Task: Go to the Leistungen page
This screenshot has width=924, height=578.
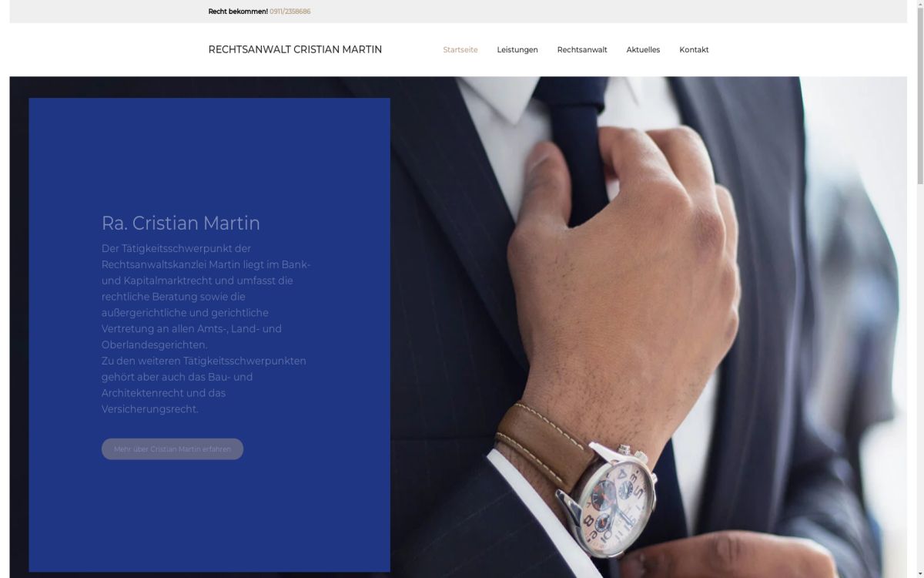Action: point(517,50)
